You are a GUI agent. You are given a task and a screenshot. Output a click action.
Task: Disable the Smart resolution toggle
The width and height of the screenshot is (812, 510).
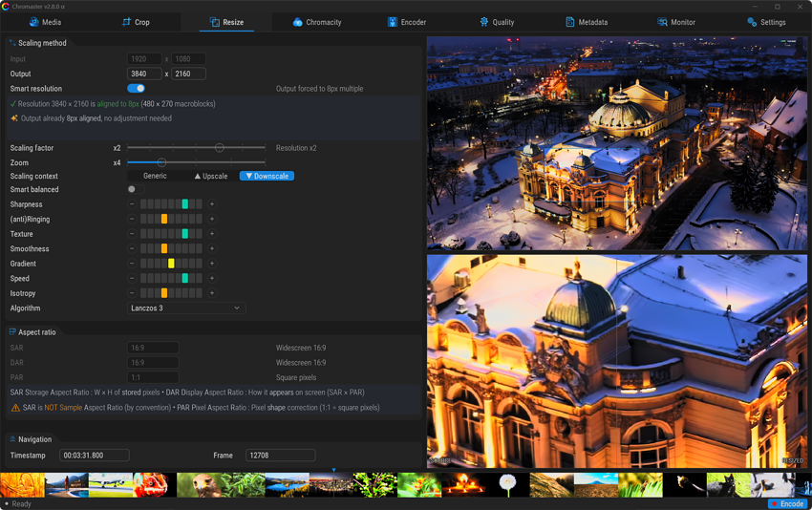click(x=136, y=88)
